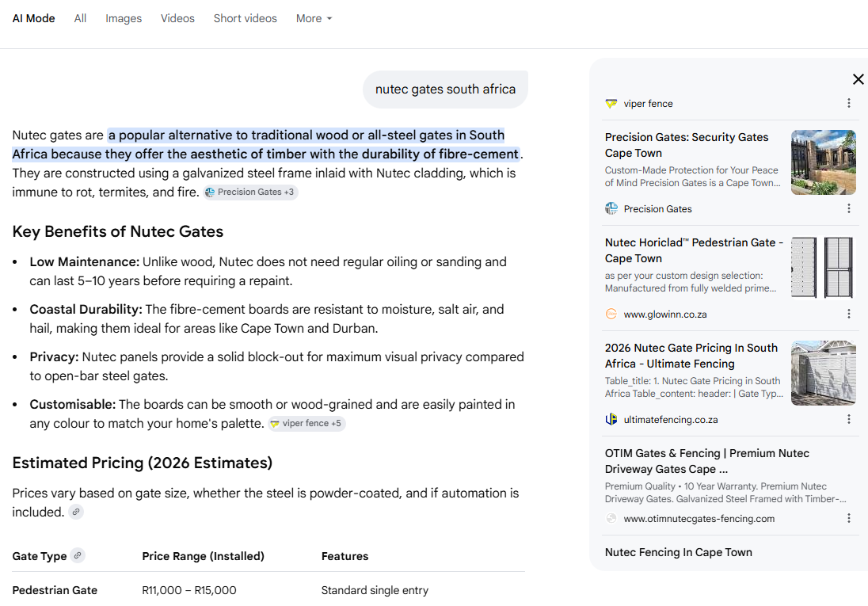The width and height of the screenshot is (868, 606).
Task: Open options menu for www.glowinn.co.za source
Action: point(849,314)
